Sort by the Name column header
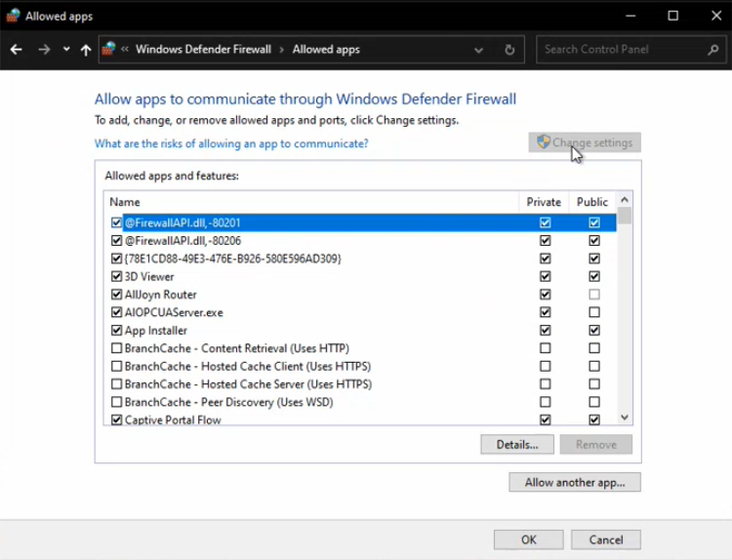 point(311,202)
